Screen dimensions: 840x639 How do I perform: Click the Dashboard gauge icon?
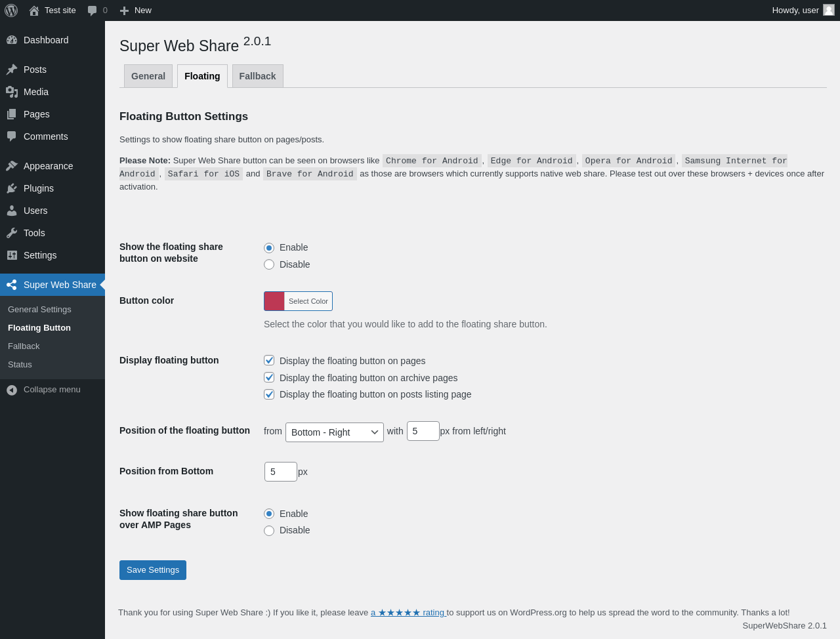click(12, 40)
